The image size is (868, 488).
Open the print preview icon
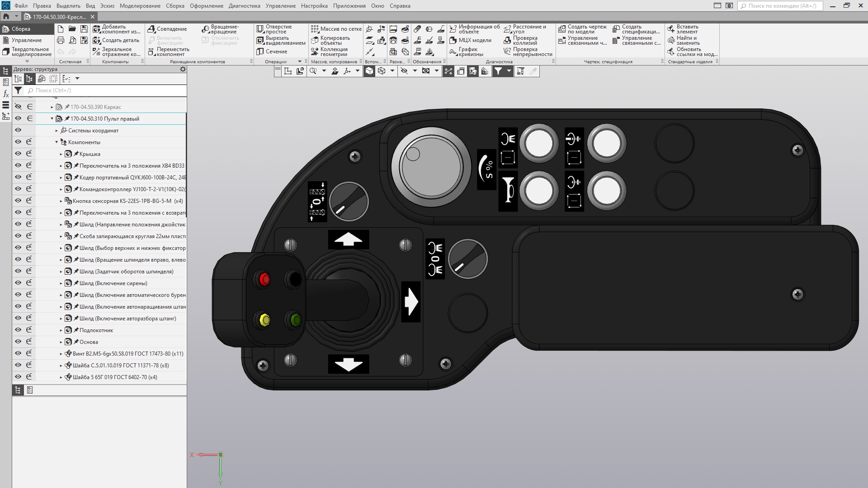click(x=72, y=40)
